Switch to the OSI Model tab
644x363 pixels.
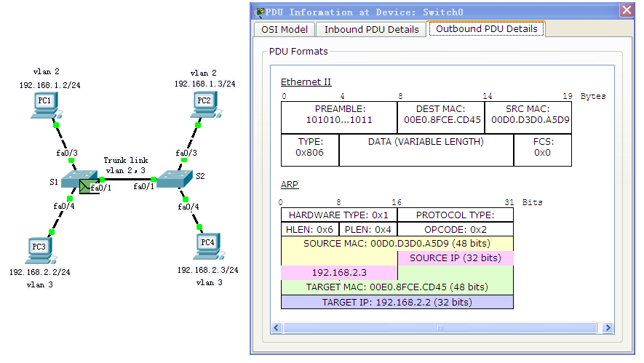pyautogui.click(x=285, y=30)
